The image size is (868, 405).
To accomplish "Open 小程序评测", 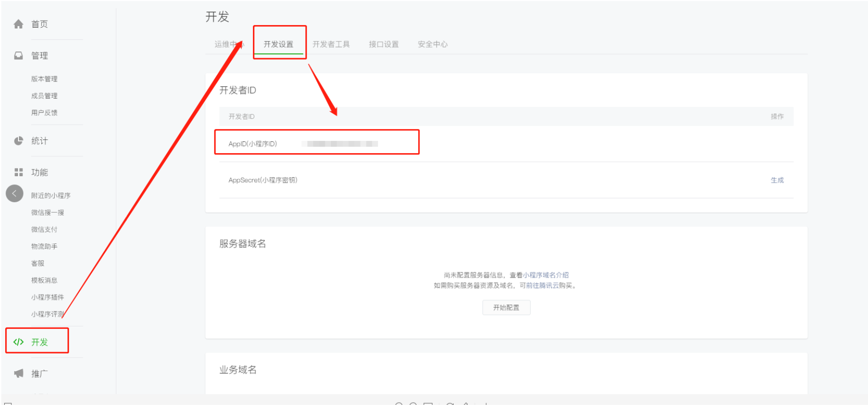I will pyautogui.click(x=48, y=314).
